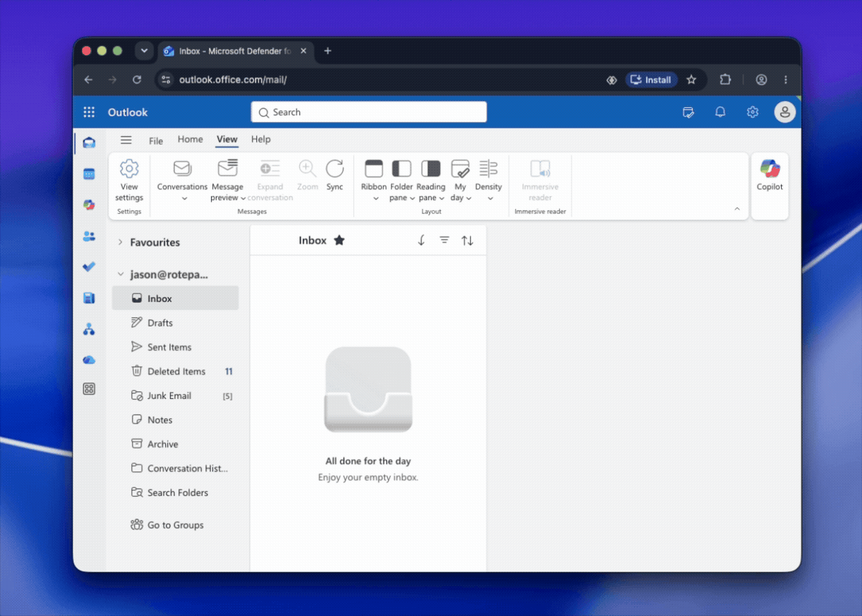Open the My day dropdown
The width and height of the screenshot is (862, 616).
pos(460,180)
